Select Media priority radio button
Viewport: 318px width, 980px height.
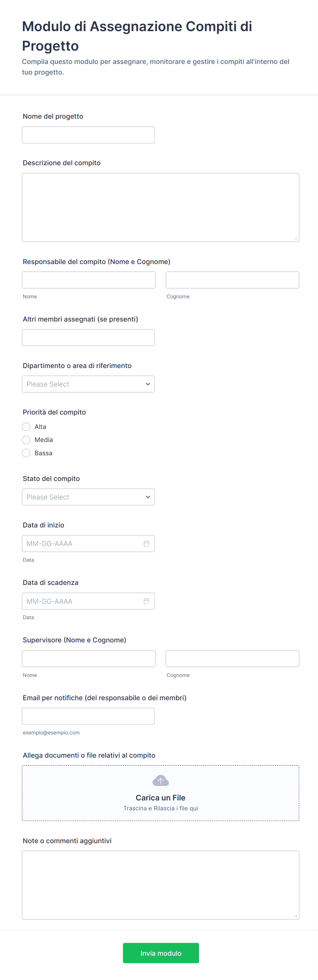click(x=26, y=440)
